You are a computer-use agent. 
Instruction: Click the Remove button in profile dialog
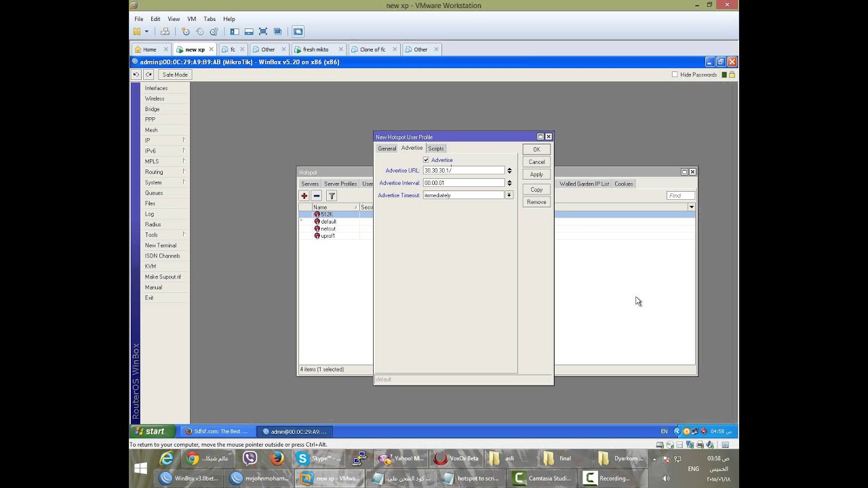click(x=536, y=202)
